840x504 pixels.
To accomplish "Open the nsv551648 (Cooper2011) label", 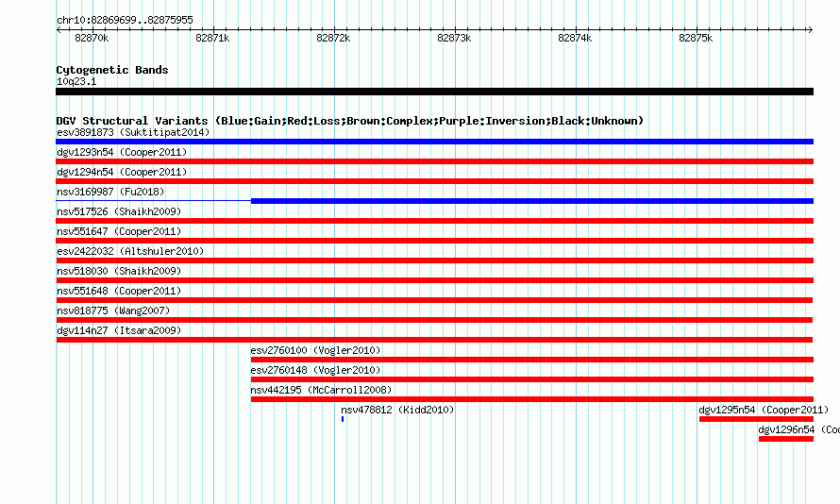I will pyautogui.click(x=119, y=291).
